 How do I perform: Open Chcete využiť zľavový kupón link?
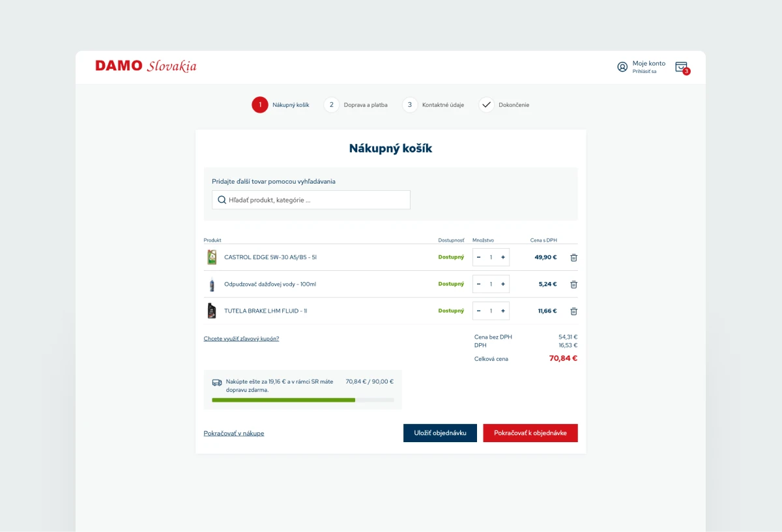pyautogui.click(x=241, y=339)
